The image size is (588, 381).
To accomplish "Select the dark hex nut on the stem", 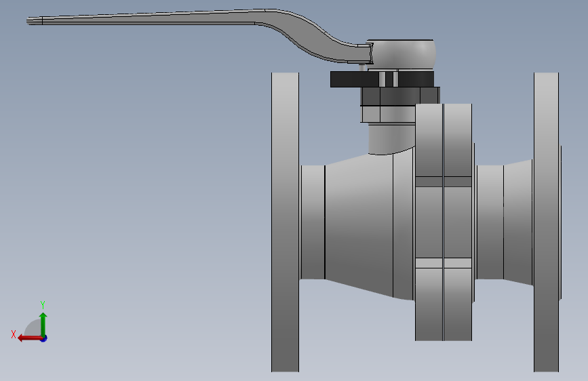I will coord(399,96).
